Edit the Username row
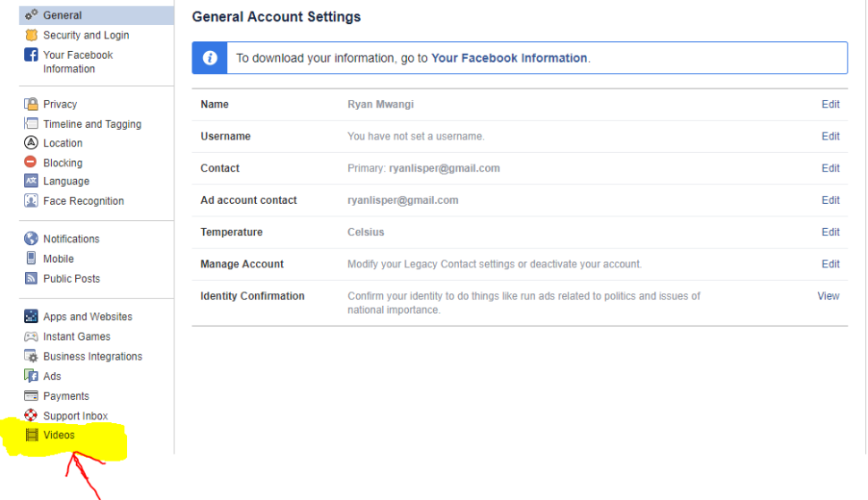Image resolution: width=868 pixels, height=500 pixels. 830,136
